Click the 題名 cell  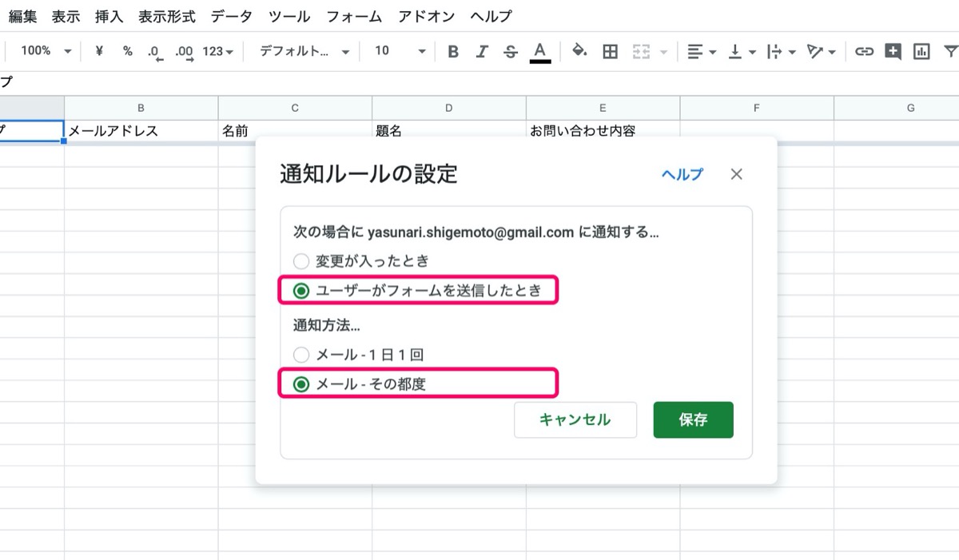pyautogui.click(x=449, y=131)
